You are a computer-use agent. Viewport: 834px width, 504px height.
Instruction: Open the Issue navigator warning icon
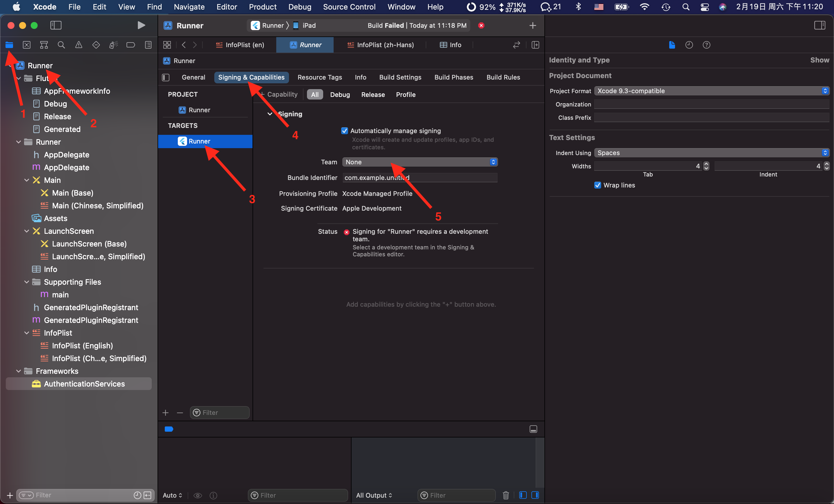(78, 45)
